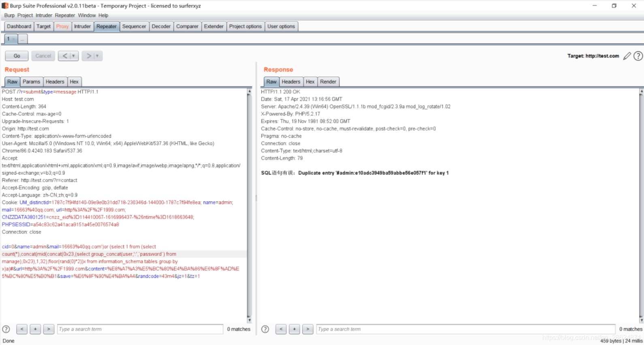644x345 pixels.
Task: Open the Project options tab
Action: (x=245, y=26)
